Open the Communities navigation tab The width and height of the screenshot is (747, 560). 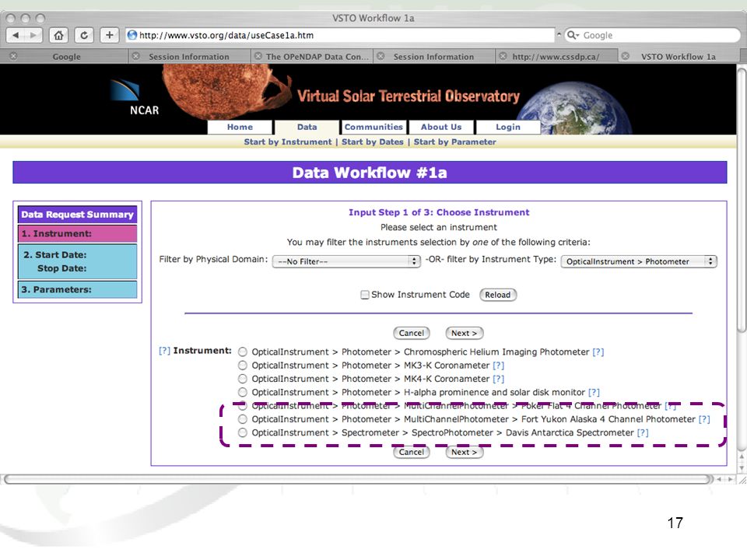(x=374, y=127)
